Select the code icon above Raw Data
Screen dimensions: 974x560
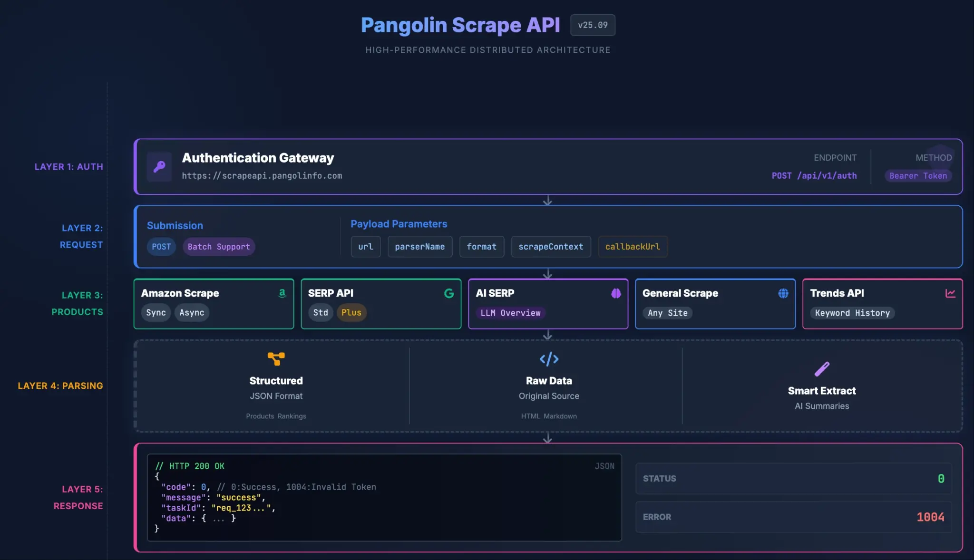(x=548, y=359)
